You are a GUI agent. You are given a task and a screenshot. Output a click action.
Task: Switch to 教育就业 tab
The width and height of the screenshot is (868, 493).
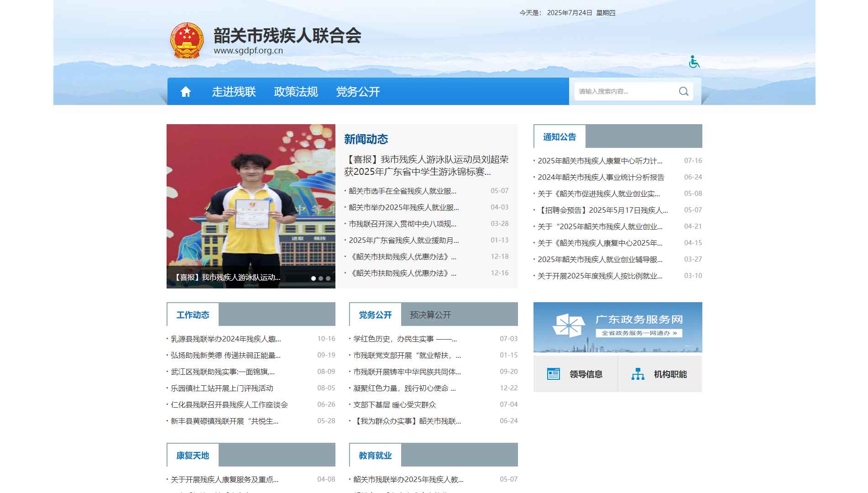pyautogui.click(x=375, y=456)
